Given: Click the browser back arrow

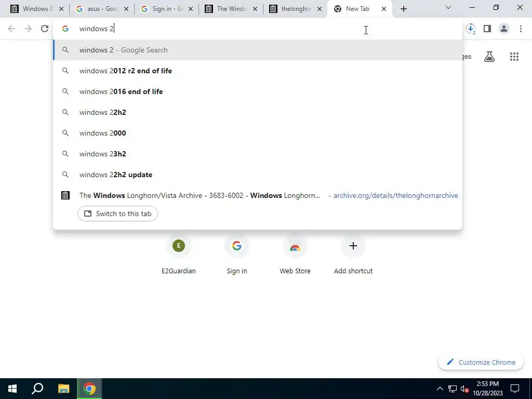Looking at the screenshot, I should [x=11, y=29].
